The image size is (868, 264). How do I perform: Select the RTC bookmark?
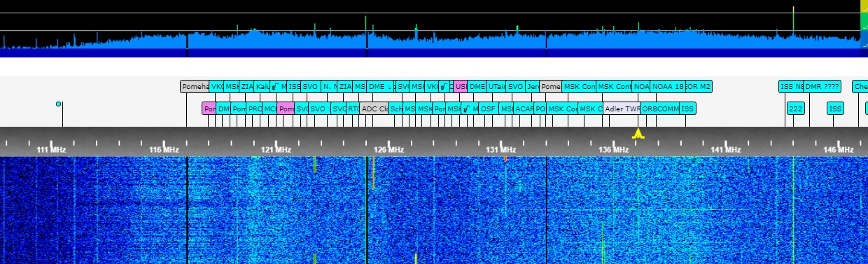pos(353,109)
